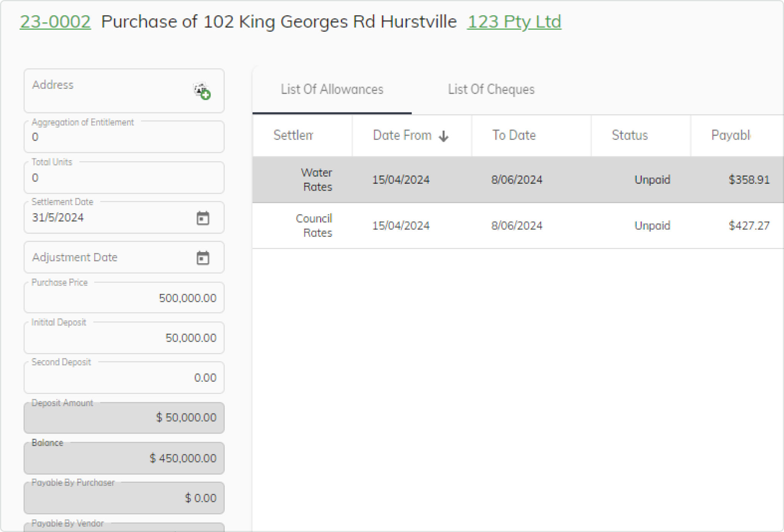Edit the Purchase Price field
This screenshot has height=532, width=784.
coord(124,298)
